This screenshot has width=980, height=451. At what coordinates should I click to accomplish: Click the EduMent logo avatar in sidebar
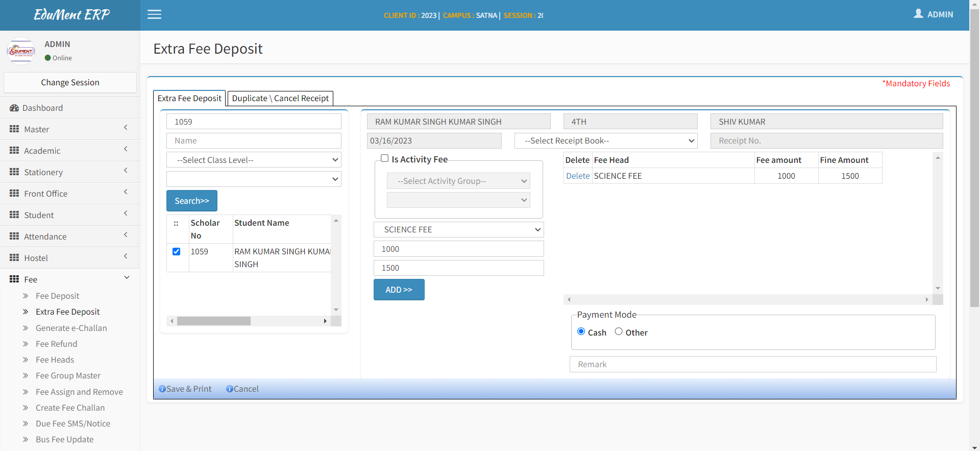[x=21, y=51]
